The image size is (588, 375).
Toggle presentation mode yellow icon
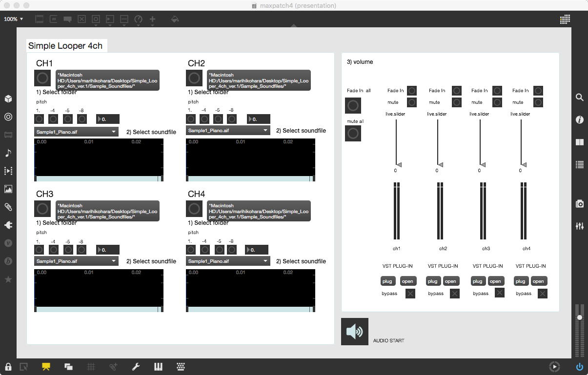coord(46,367)
